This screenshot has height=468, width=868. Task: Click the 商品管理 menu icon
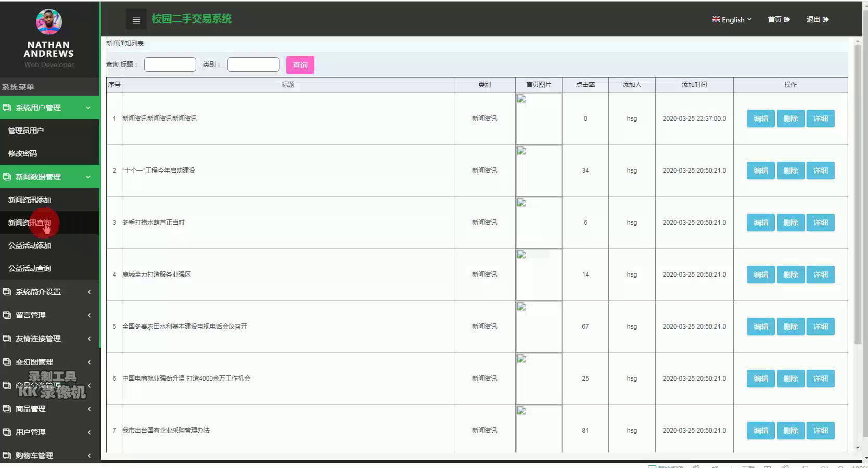tap(7, 409)
